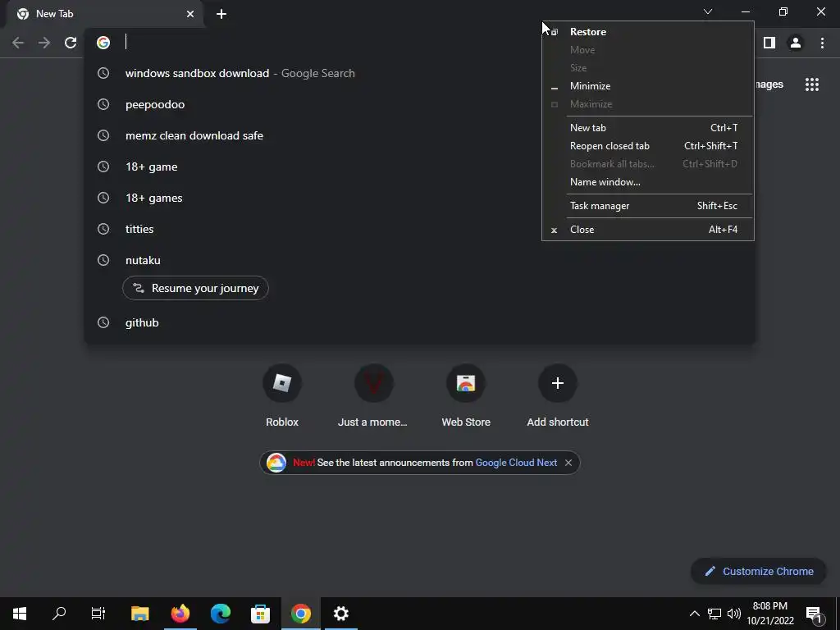This screenshot has height=630, width=840.
Task: Open the tab search chevron
Action: point(708,11)
